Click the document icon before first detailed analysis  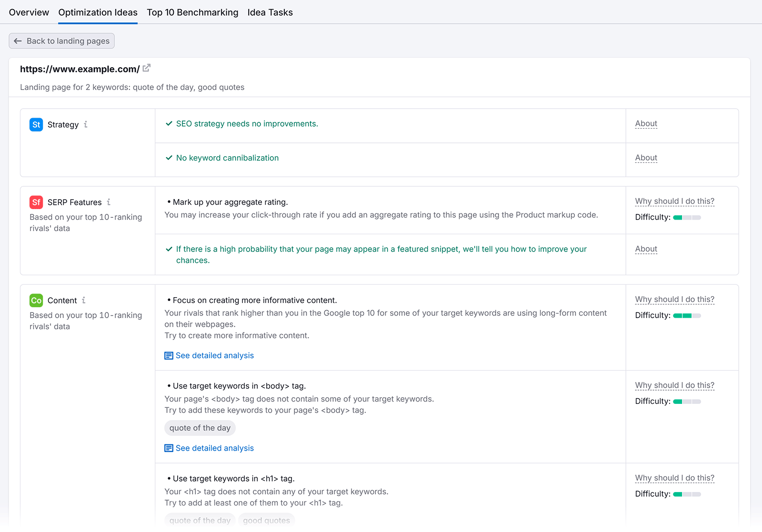point(168,355)
